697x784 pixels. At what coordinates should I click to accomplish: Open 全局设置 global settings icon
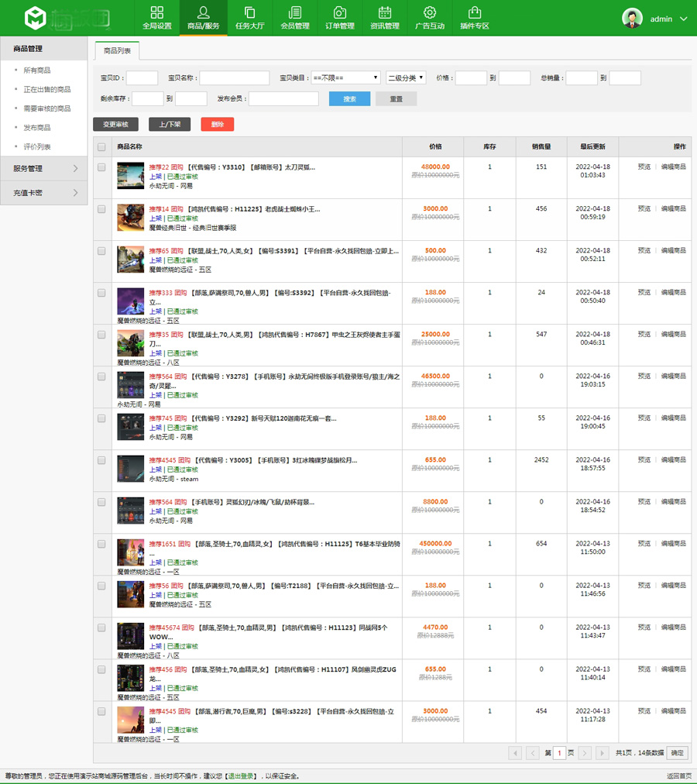tap(156, 12)
